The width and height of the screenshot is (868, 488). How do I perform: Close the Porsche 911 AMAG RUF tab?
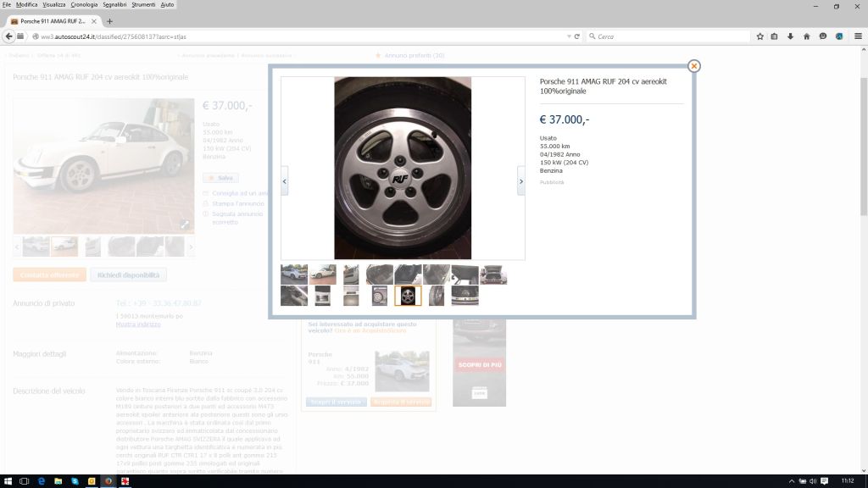tap(93, 21)
